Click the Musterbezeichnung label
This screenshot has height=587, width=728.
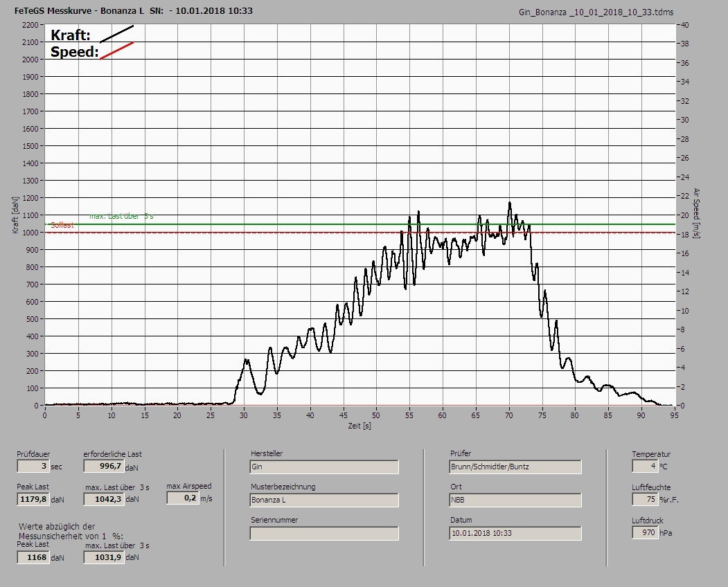(x=283, y=487)
